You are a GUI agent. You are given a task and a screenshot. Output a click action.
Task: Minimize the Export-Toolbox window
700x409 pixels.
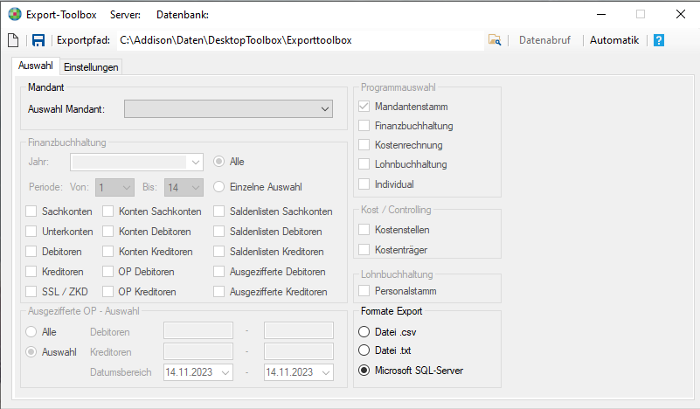(x=601, y=14)
